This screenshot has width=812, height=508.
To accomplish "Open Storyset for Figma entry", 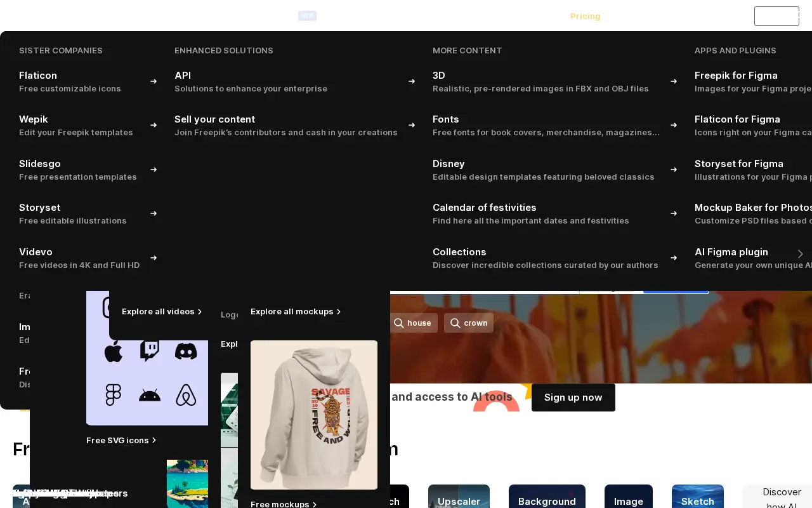I will pos(753,170).
